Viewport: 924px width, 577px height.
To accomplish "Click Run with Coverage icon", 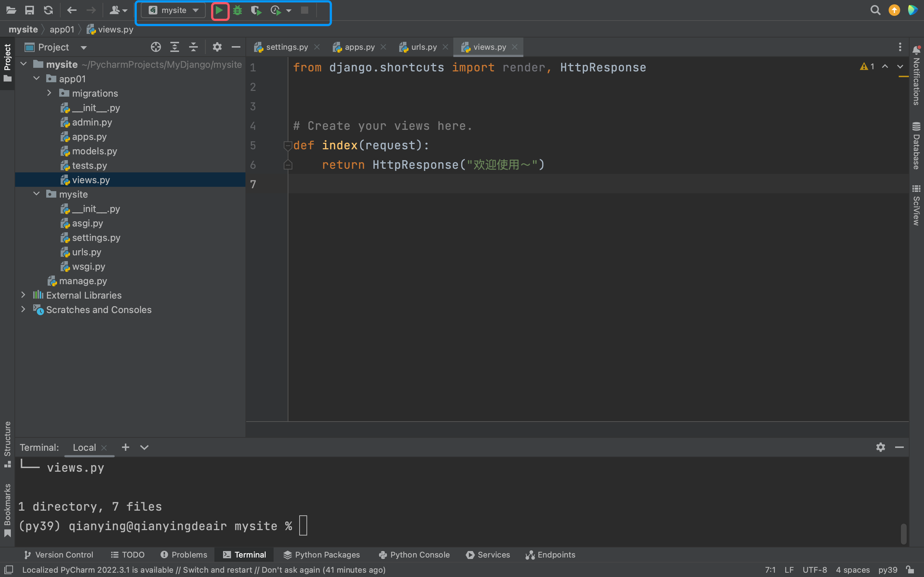I will click(256, 10).
